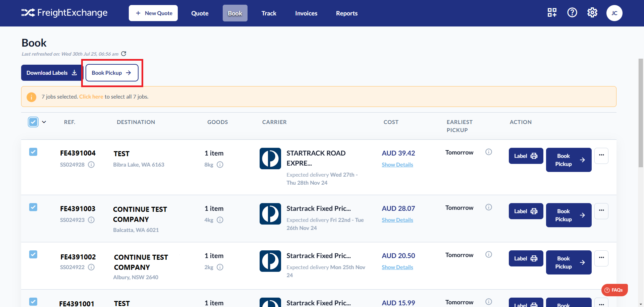Go to the Track tab
Viewport: 644px width, 307px height.
coord(269,13)
